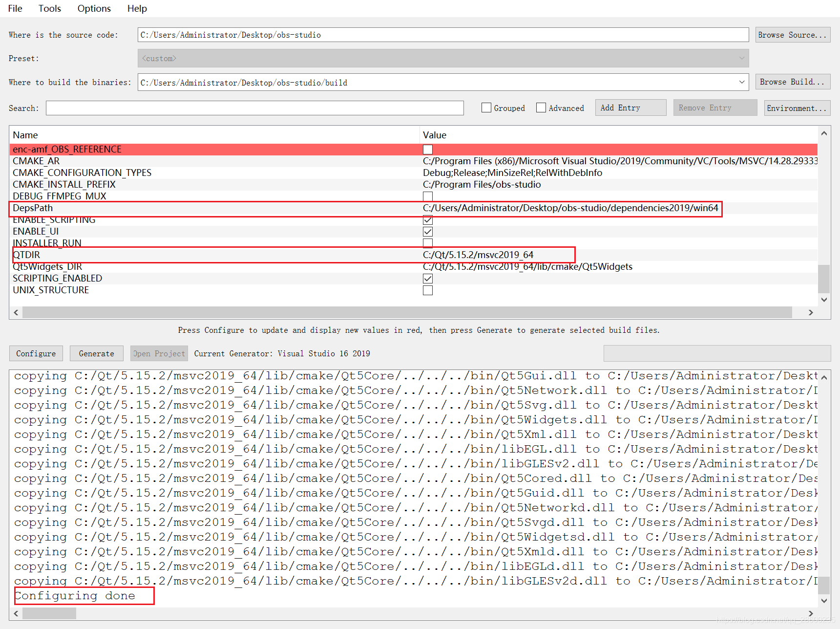
Task: Click the Name column header
Action: point(214,135)
